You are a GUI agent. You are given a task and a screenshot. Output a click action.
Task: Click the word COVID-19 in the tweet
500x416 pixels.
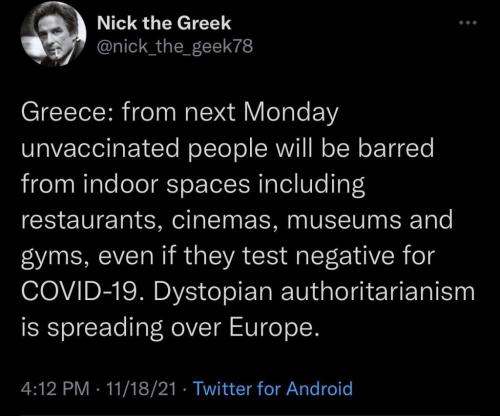[x=79, y=292]
